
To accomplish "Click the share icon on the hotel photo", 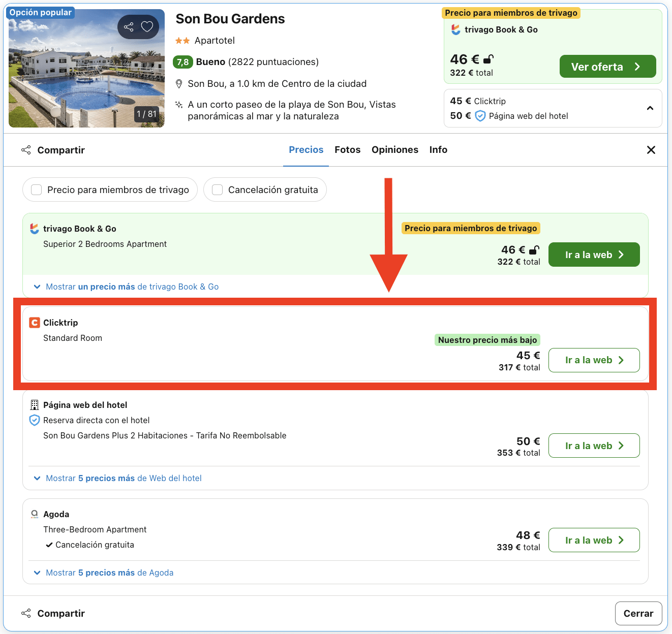I will (129, 27).
